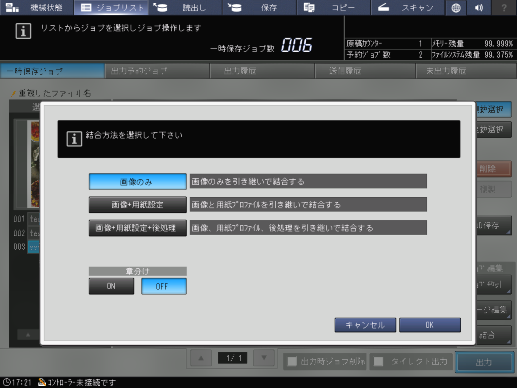Click the 画像、用紙プロファイル、後処理 description text
Image resolution: width=517 pixels, height=388 pixels.
pyautogui.click(x=308, y=228)
